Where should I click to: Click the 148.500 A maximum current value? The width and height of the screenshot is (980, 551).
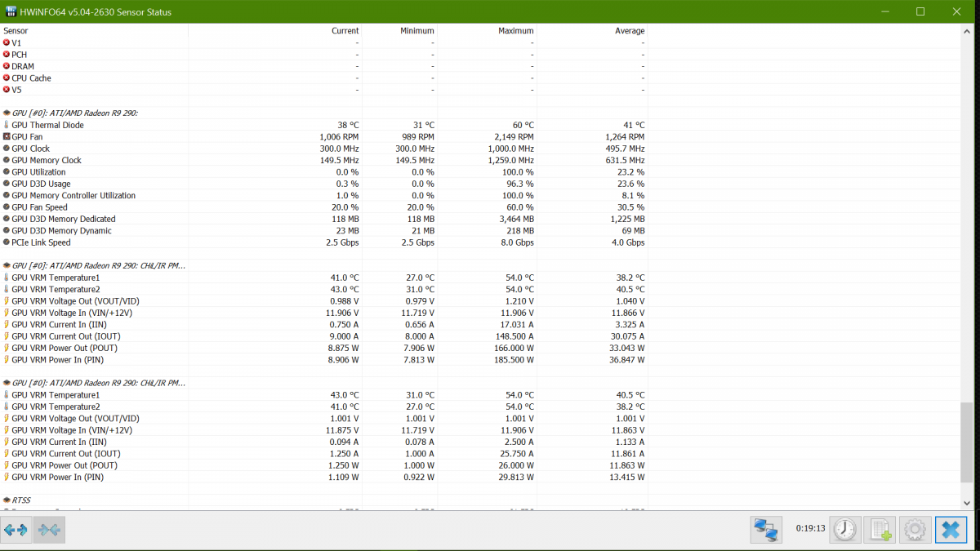[x=514, y=336]
